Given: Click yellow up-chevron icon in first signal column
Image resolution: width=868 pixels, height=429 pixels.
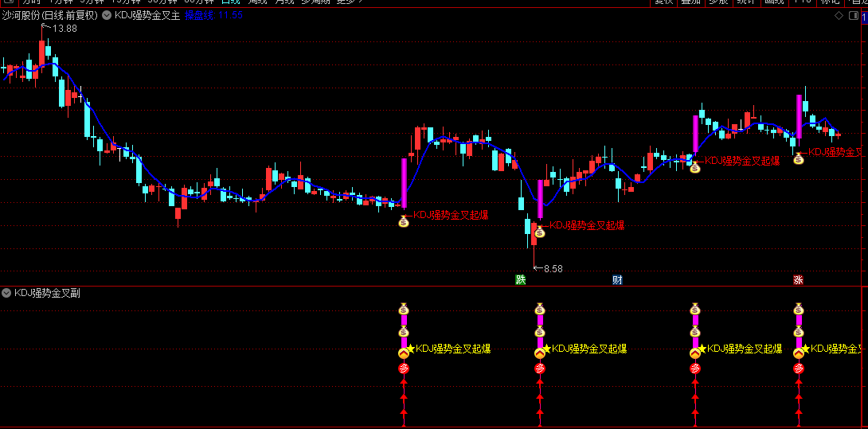Looking at the screenshot, I should point(404,353).
